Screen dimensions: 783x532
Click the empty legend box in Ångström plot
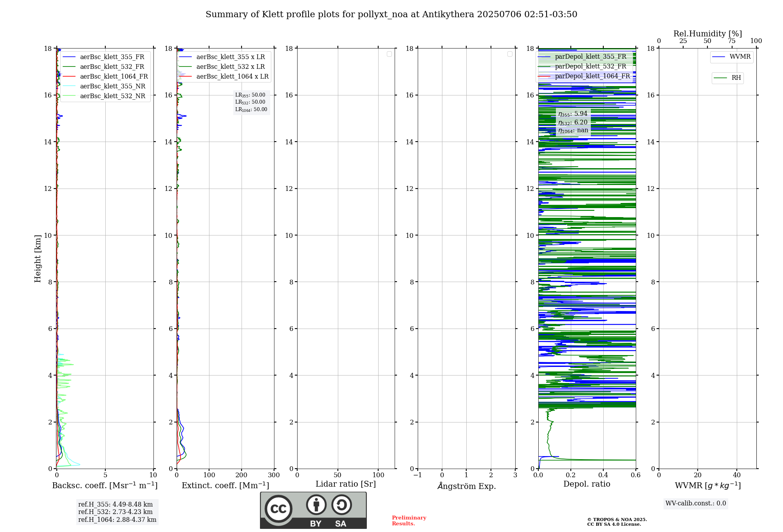pyautogui.click(x=510, y=54)
